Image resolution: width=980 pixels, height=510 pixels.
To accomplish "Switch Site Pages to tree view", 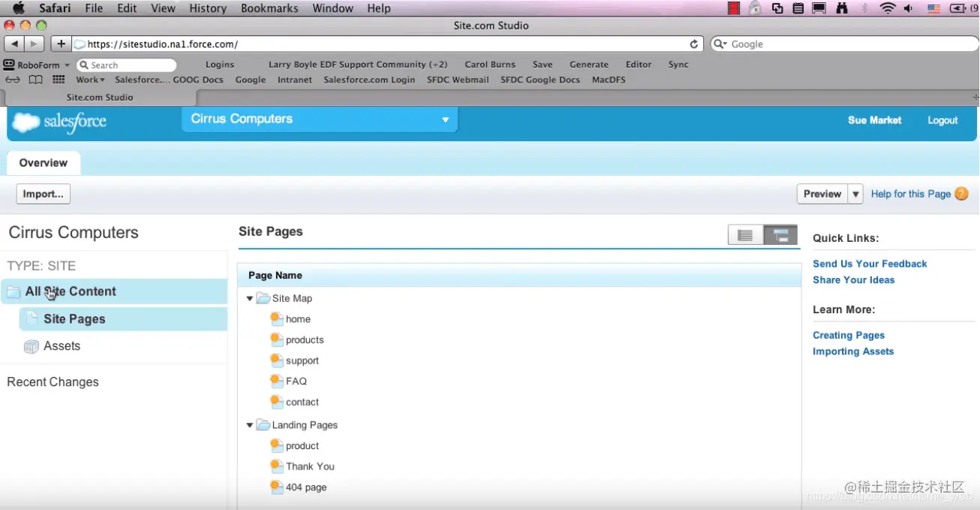I will [x=780, y=235].
